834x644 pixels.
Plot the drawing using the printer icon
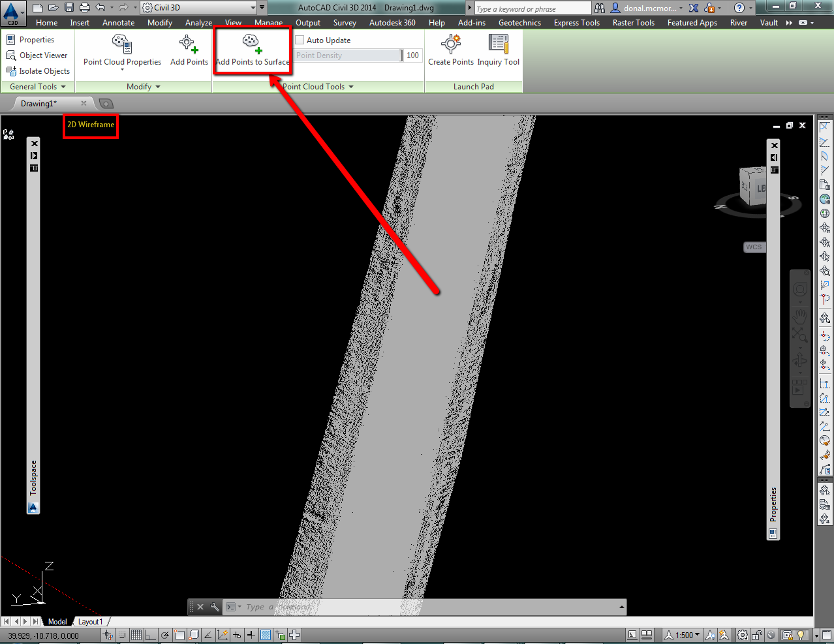pyautogui.click(x=84, y=8)
